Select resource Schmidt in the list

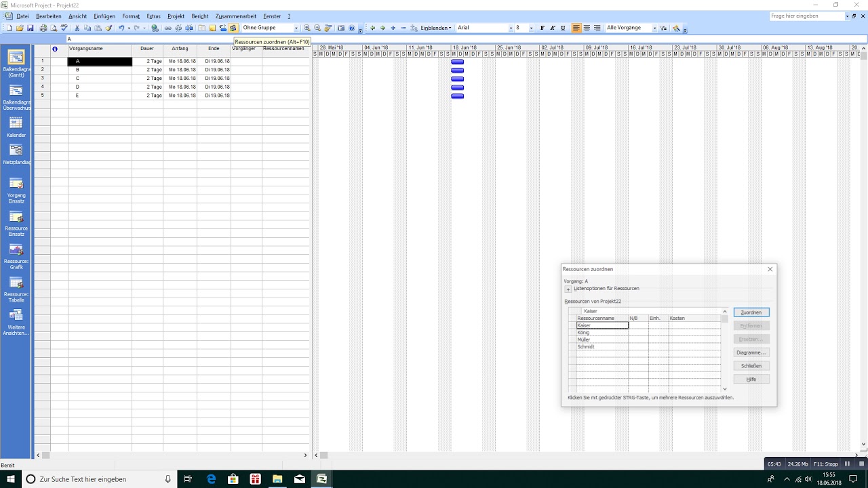click(602, 347)
